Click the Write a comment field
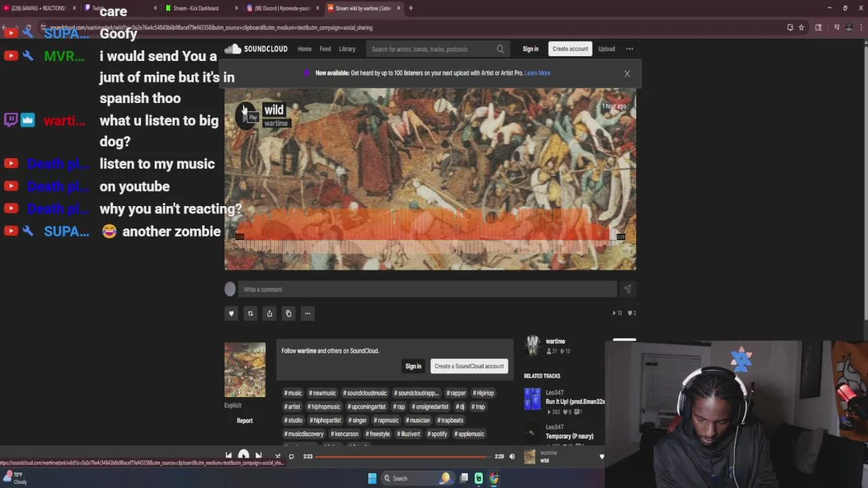 point(428,289)
